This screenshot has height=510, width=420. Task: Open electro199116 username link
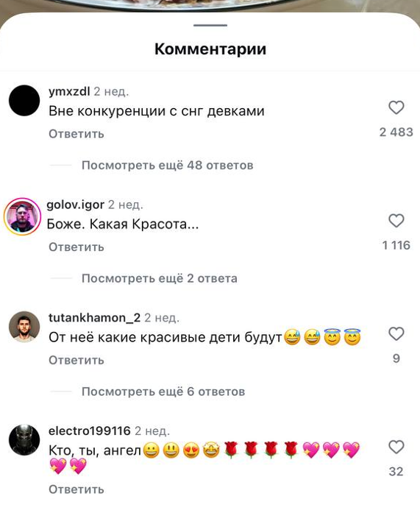[x=90, y=431]
